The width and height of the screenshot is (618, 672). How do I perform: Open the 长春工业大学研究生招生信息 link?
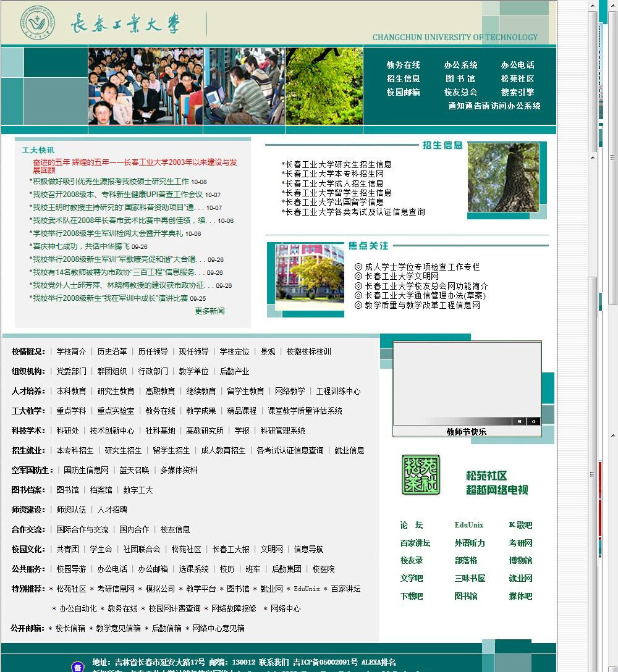point(338,165)
